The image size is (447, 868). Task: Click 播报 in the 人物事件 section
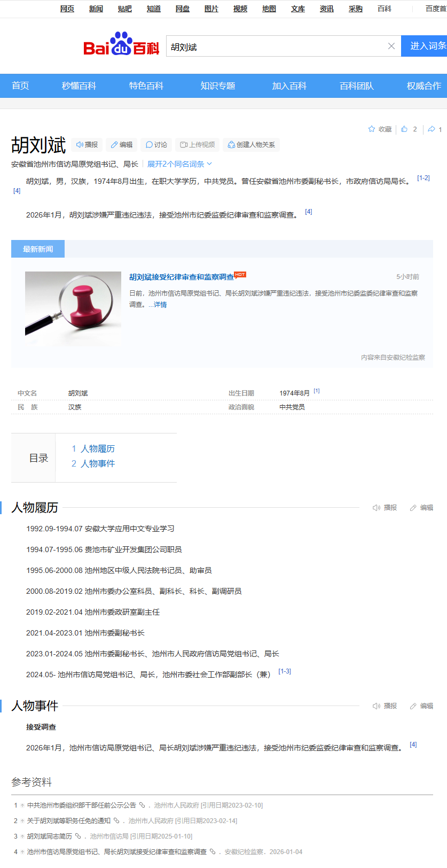[x=385, y=706]
